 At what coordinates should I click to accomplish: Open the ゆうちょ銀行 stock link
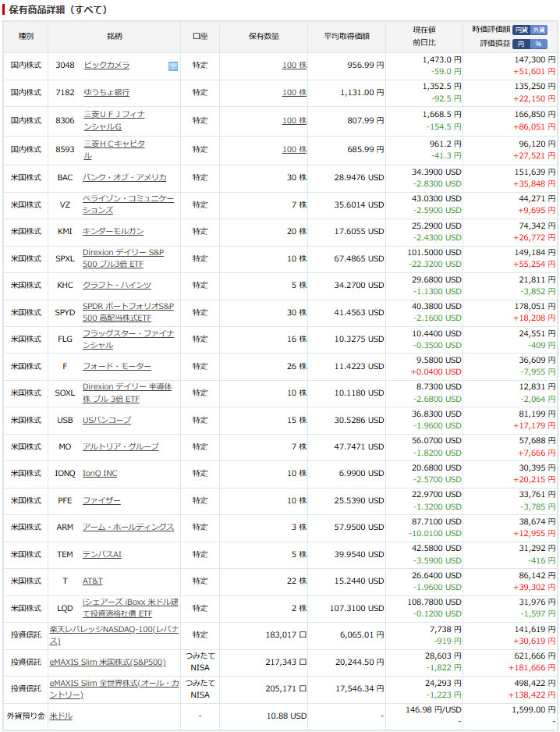tap(106, 92)
